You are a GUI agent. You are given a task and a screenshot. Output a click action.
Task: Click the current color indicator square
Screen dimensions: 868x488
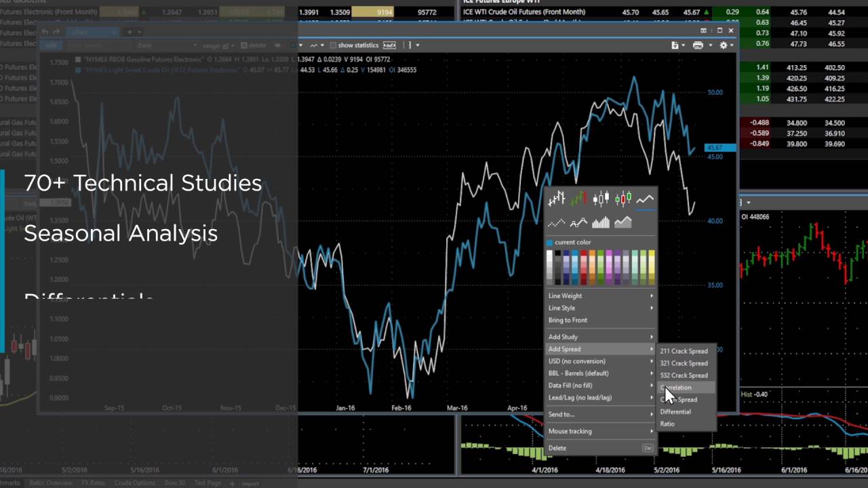pos(550,243)
